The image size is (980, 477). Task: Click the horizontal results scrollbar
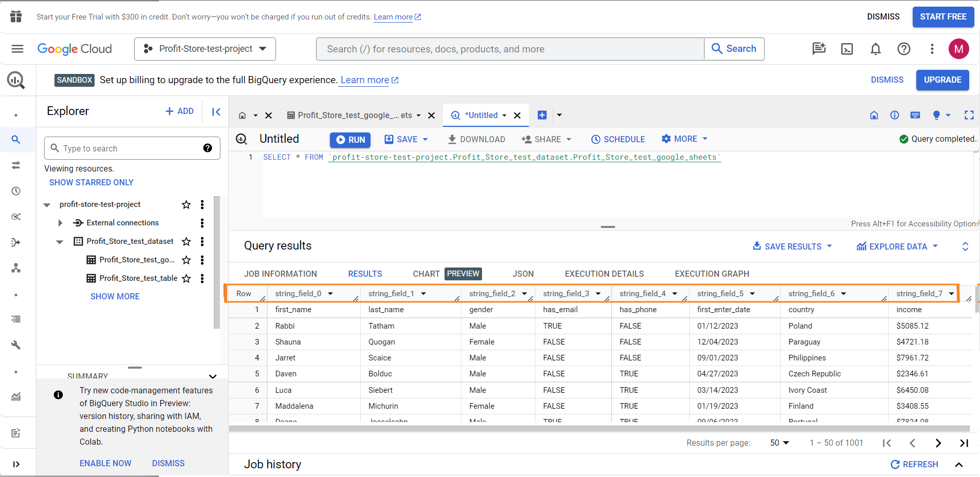pos(599,429)
